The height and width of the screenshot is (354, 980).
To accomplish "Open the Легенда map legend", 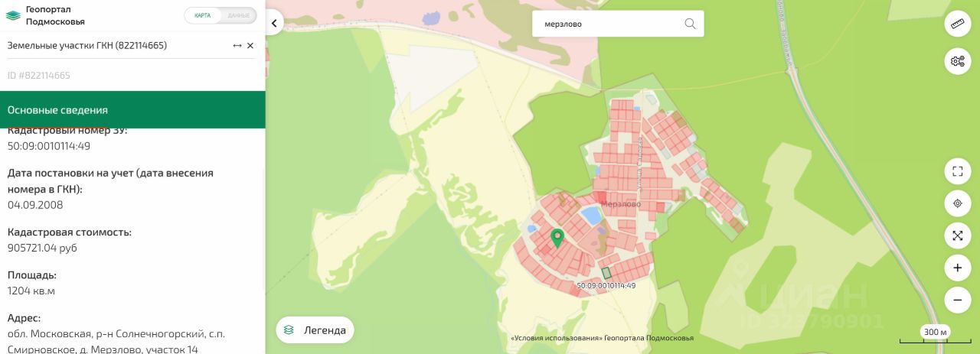I will 315,330.
